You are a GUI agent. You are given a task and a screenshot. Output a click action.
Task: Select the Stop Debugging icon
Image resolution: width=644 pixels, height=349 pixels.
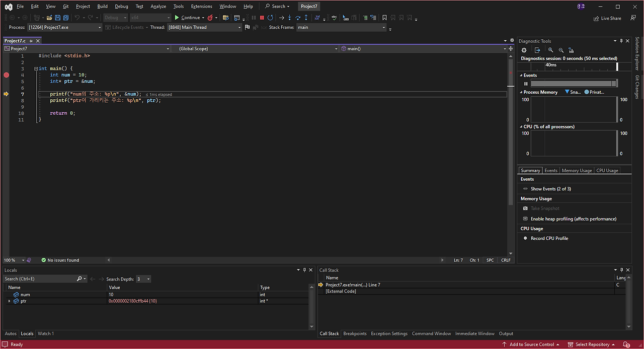(262, 18)
